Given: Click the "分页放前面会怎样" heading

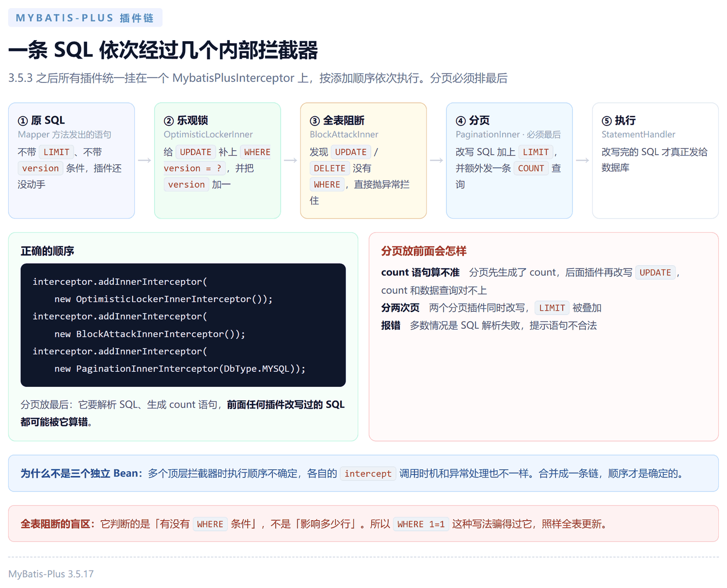Looking at the screenshot, I should (x=424, y=251).
